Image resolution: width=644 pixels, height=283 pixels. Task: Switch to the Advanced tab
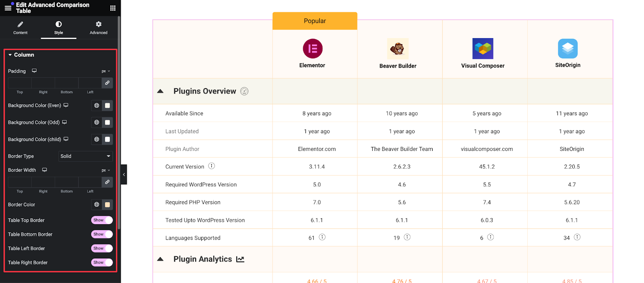[99, 28]
